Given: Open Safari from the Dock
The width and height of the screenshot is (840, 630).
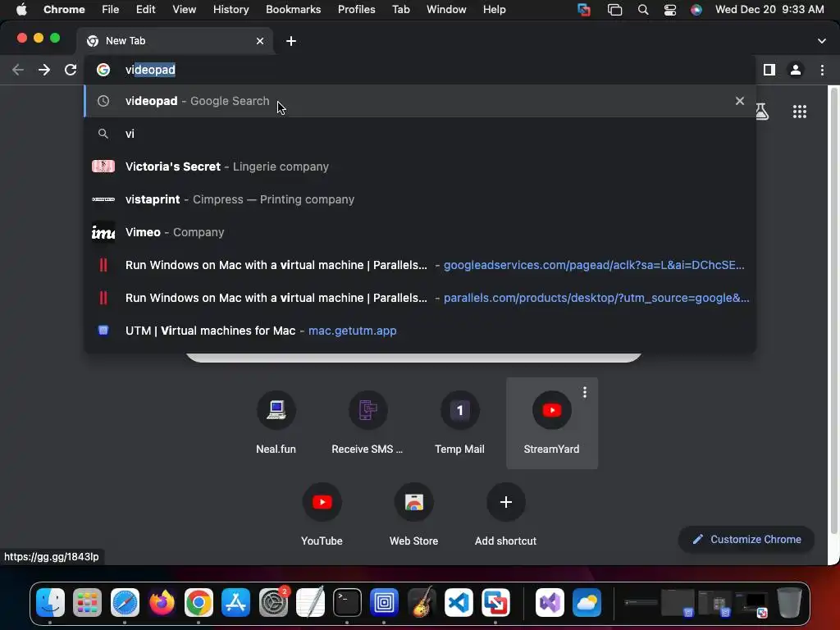Looking at the screenshot, I should [x=125, y=603].
